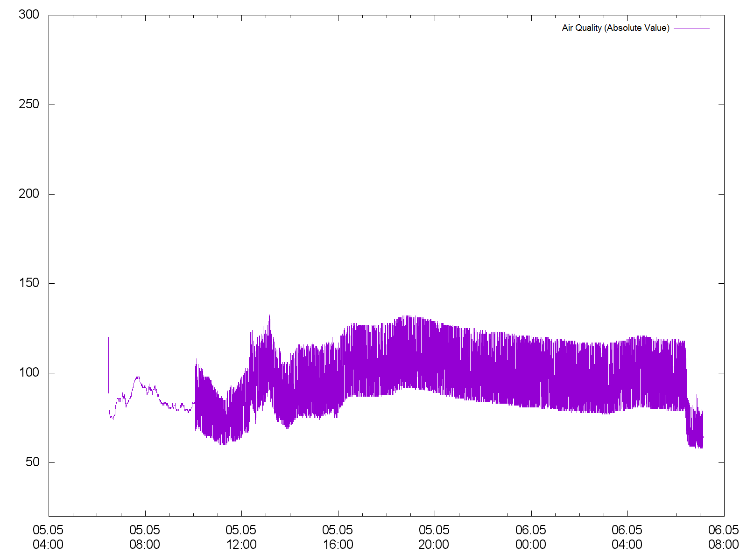Image resolution: width=747 pixels, height=560 pixels.
Task: Click the initial vertical spike of the data line
Action: (109, 369)
